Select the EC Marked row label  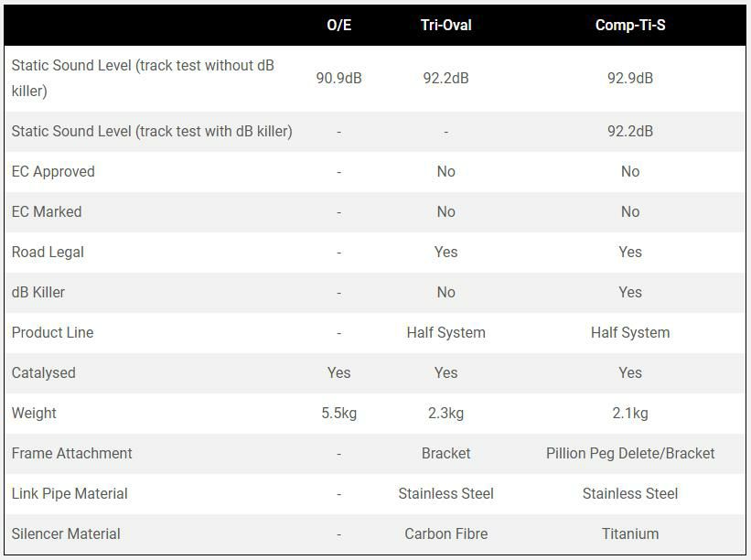[x=47, y=212]
